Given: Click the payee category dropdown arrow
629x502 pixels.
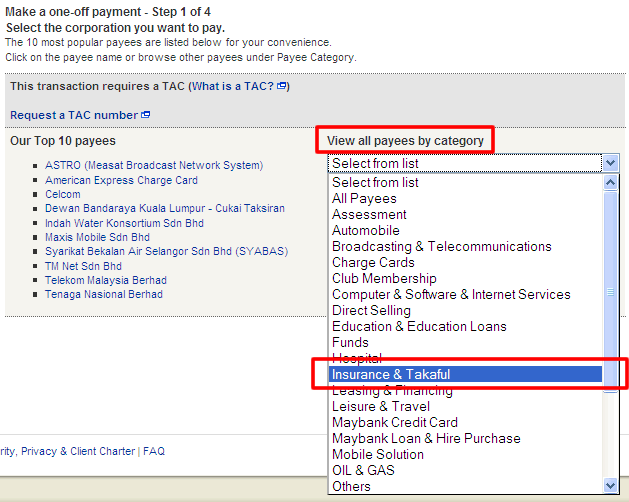Looking at the screenshot, I should coord(611,163).
